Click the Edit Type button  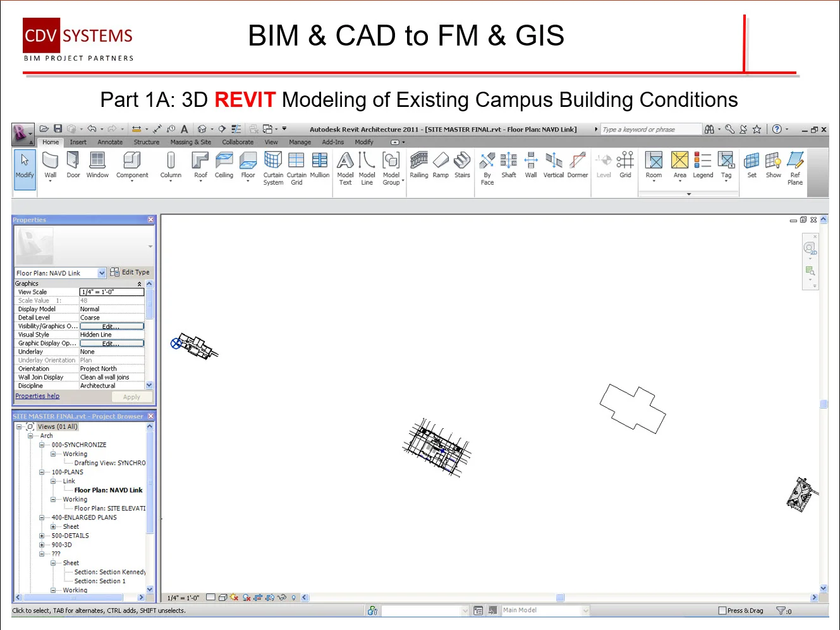pos(130,272)
